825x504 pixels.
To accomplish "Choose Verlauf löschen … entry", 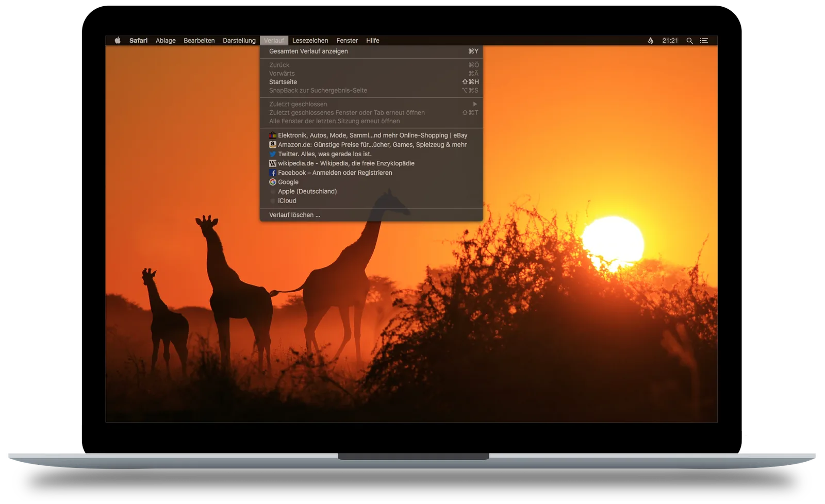I will (x=371, y=215).
